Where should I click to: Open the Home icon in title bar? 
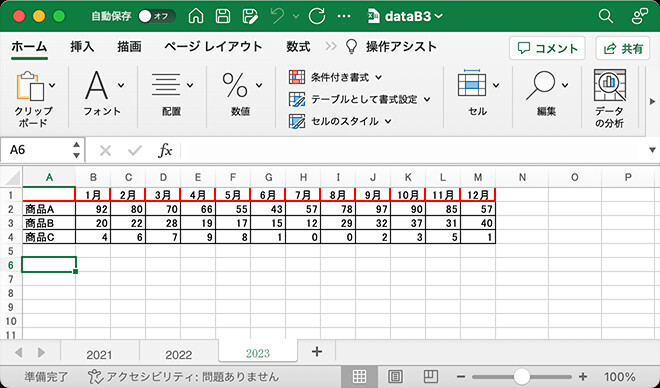click(x=196, y=16)
